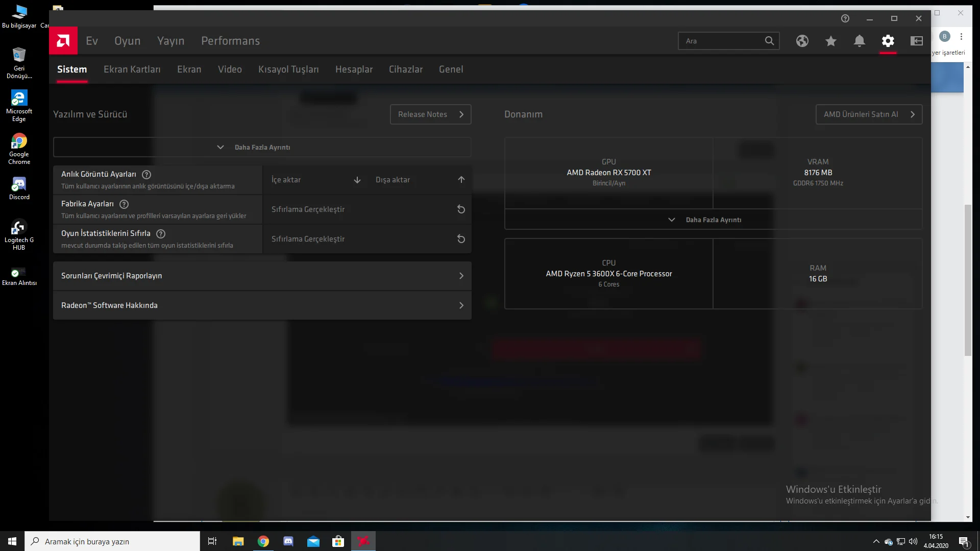Viewport: 980px width, 551px height.
Task: Click the İçe aktar down arrow icon
Action: tap(357, 180)
